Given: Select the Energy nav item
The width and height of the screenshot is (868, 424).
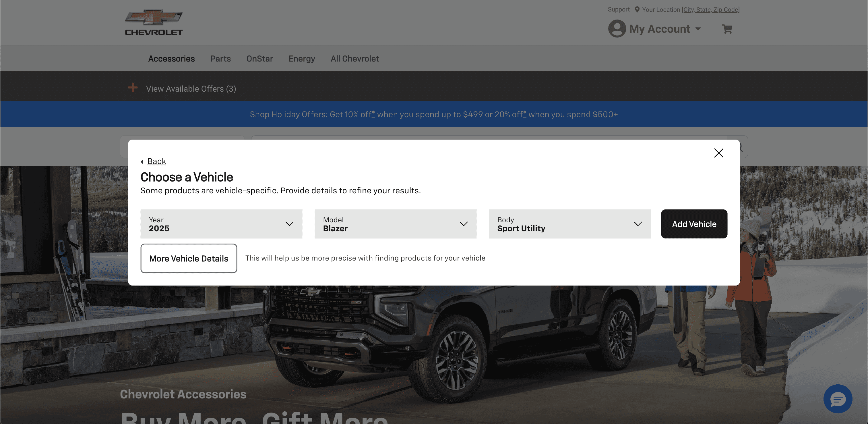Looking at the screenshot, I should [302, 59].
